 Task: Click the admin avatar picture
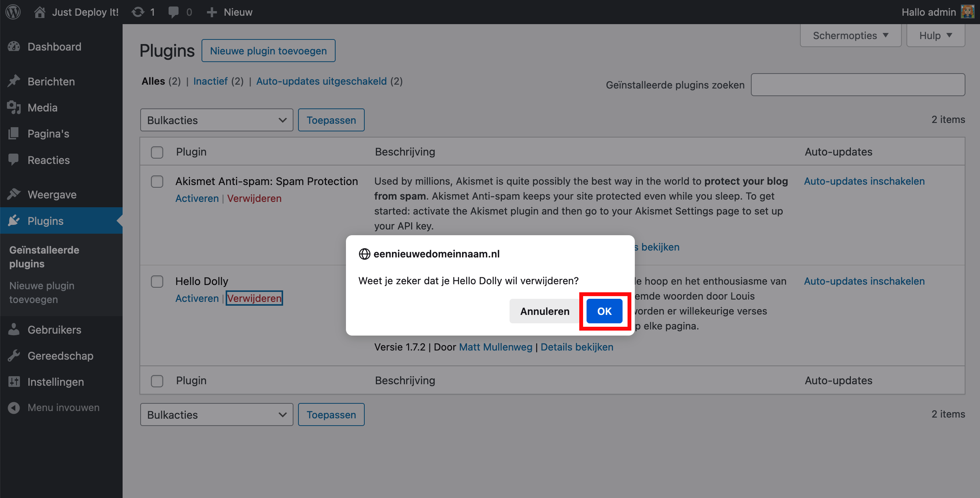(968, 12)
